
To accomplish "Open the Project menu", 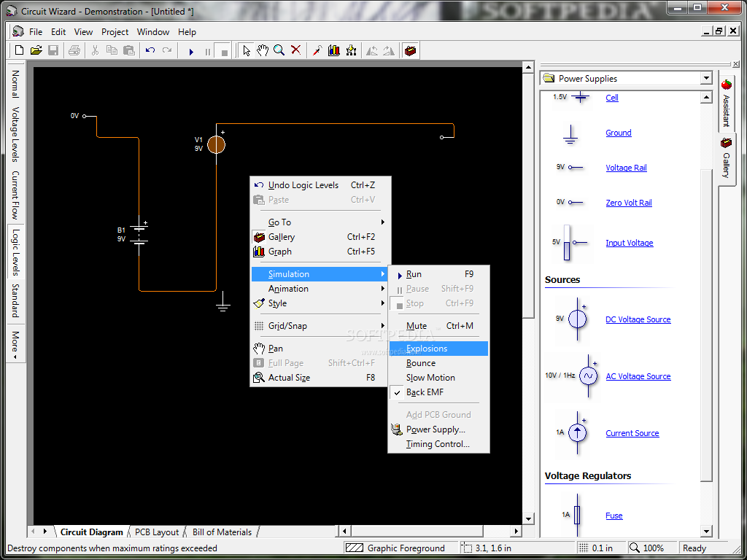I will 115,32.
